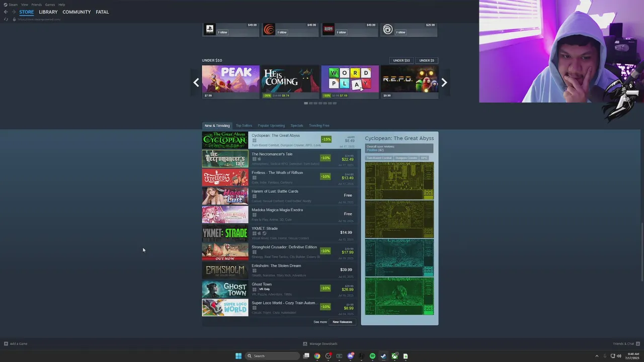Show next Under $10 games
Image resolution: width=644 pixels, height=362 pixels.
coord(444,82)
